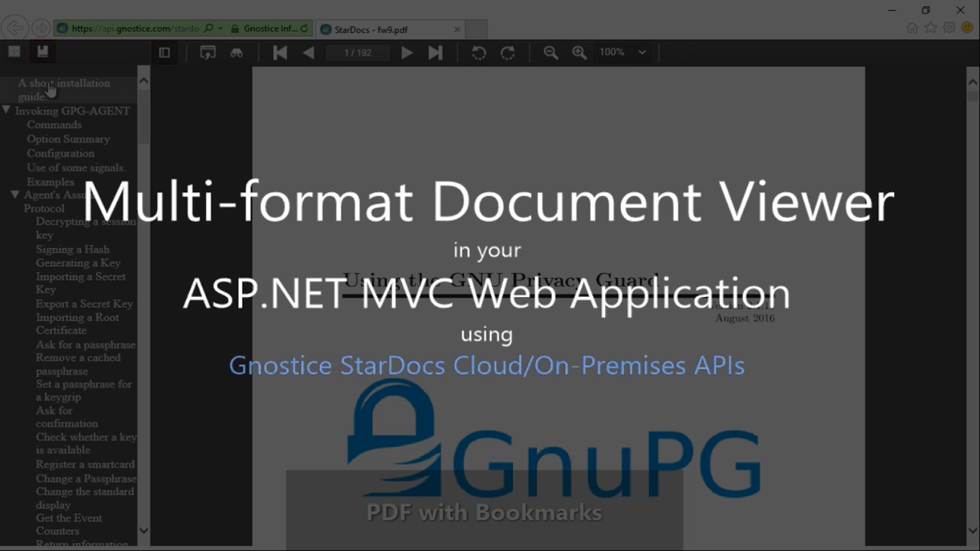Viewport: 980px width, 551px height.
Task: Open the binoculars search tool
Action: click(x=237, y=52)
